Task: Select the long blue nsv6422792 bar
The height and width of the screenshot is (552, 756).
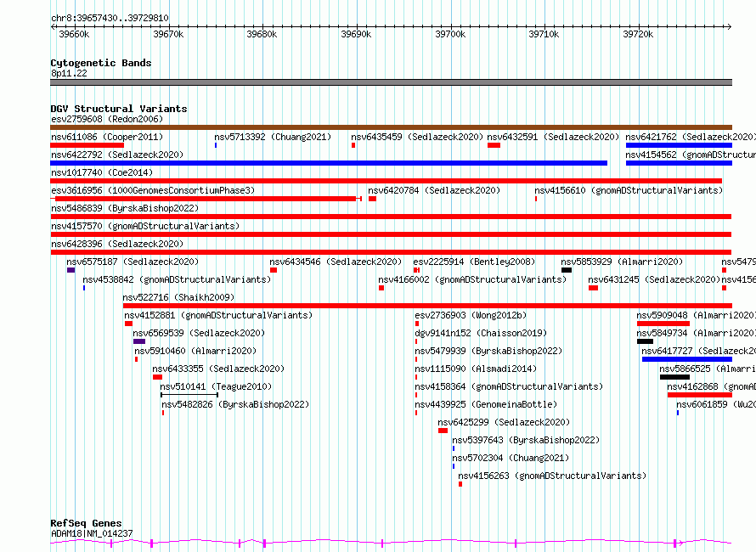Action: 329,163
